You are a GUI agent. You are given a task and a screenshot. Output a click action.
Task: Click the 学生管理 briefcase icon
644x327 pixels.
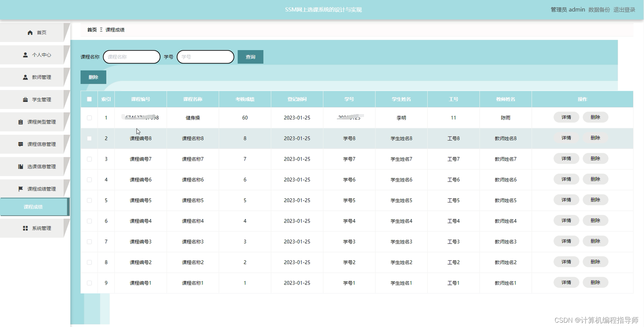(x=25, y=100)
